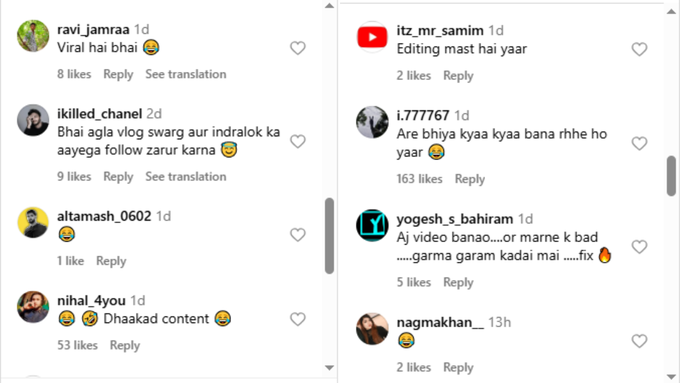
Task: View the 163 likes on i.777767's comment
Action: coord(419,179)
